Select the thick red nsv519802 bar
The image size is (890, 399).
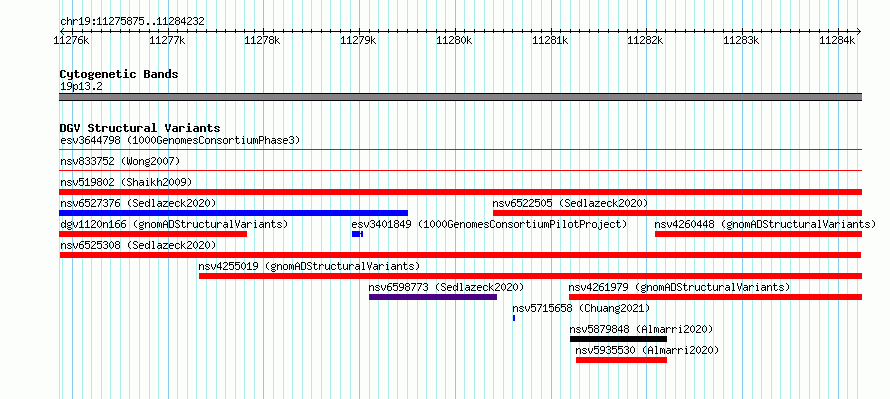[x=460, y=192]
